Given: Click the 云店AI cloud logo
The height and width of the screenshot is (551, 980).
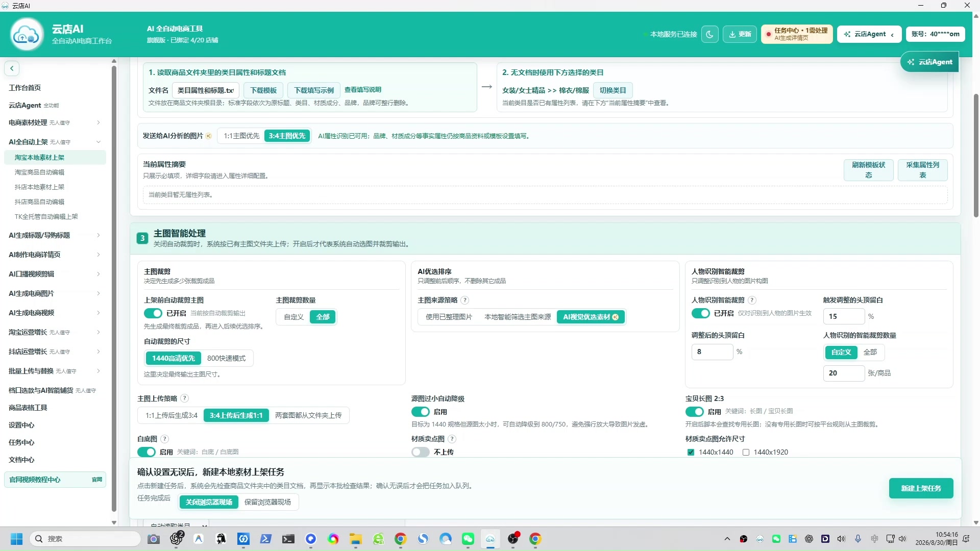Looking at the screenshot, I should 27,34.
